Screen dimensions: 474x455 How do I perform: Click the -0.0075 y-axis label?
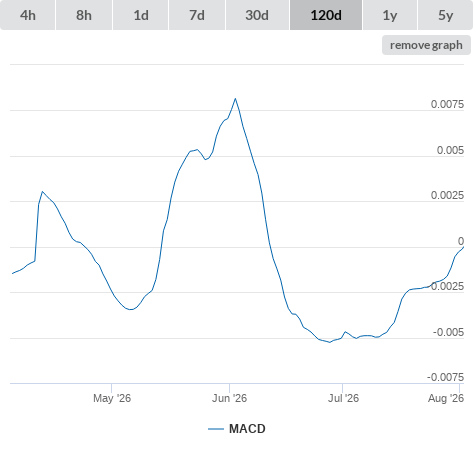[x=446, y=377]
